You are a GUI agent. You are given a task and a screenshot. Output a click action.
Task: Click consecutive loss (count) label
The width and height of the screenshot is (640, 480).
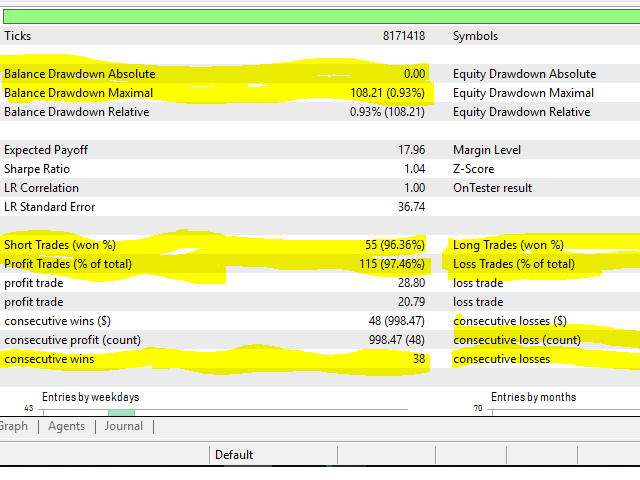tap(517, 340)
